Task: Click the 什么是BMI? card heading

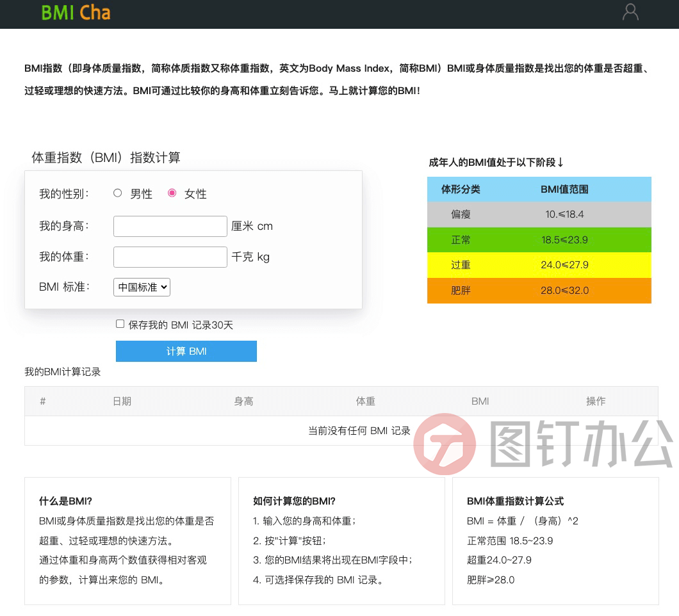Action: tap(65, 501)
